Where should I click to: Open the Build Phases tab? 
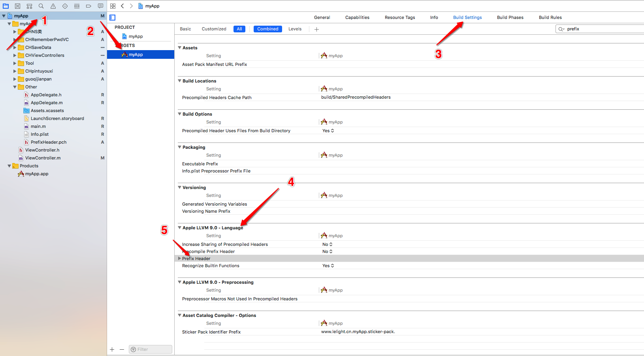coord(510,17)
